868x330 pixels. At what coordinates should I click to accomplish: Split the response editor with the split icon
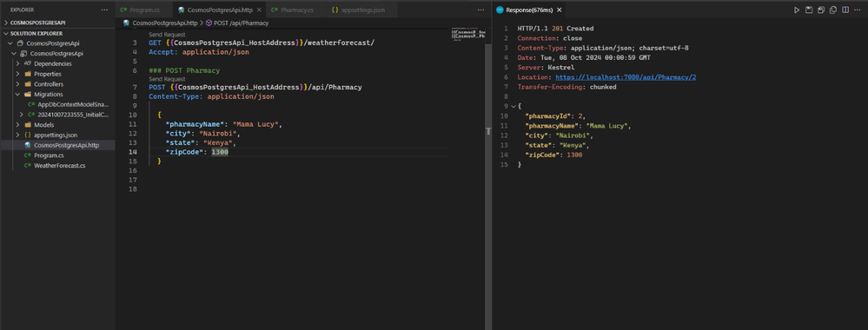(845, 10)
